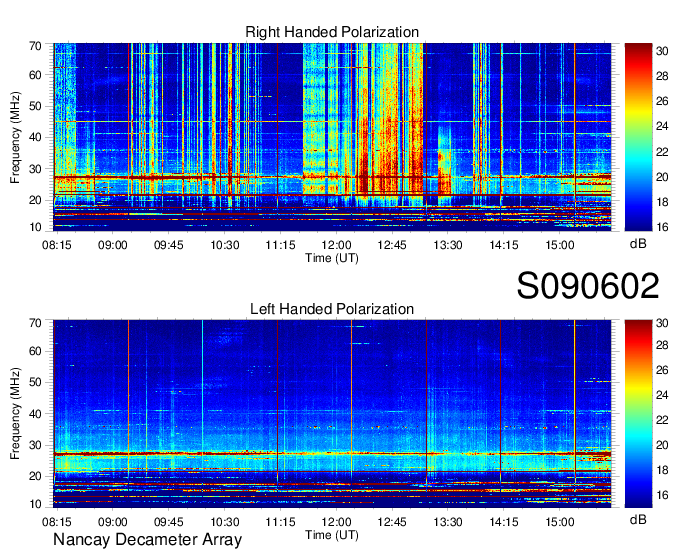Select the 60 MHz tick on Left Handed plot

coord(35,351)
